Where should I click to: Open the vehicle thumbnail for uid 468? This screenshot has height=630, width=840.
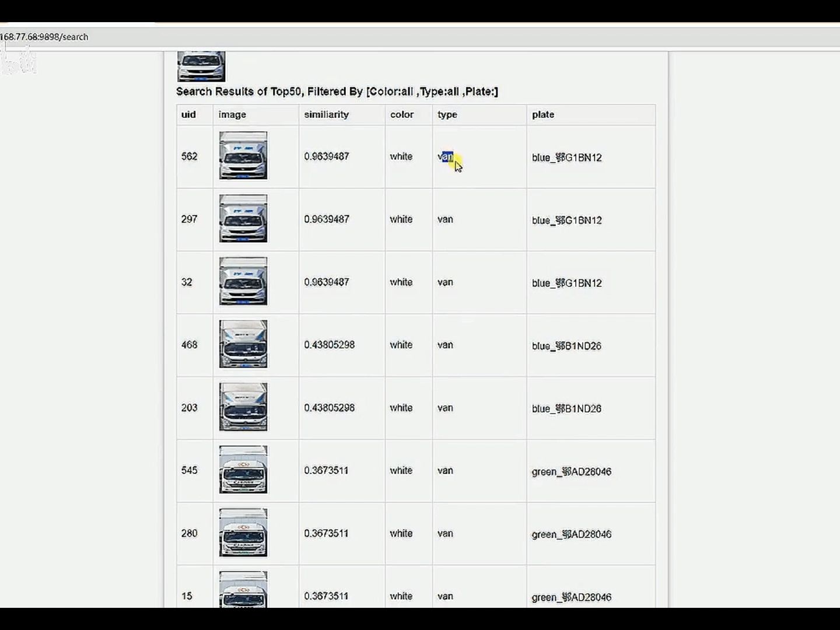[x=243, y=344]
